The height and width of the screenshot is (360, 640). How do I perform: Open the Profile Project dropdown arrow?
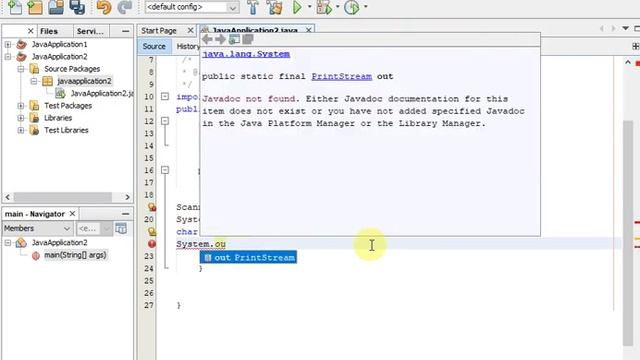pos(365,7)
